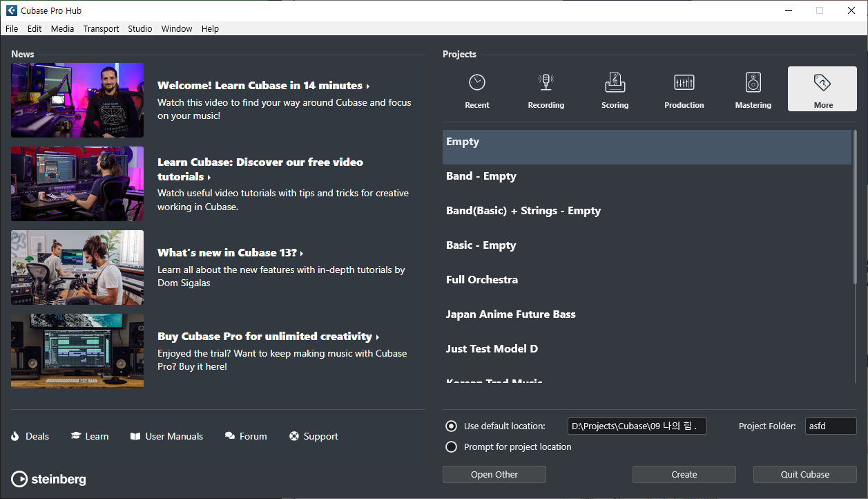Click the template list vertical scrollbar
868x499 pixels.
click(855, 207)
